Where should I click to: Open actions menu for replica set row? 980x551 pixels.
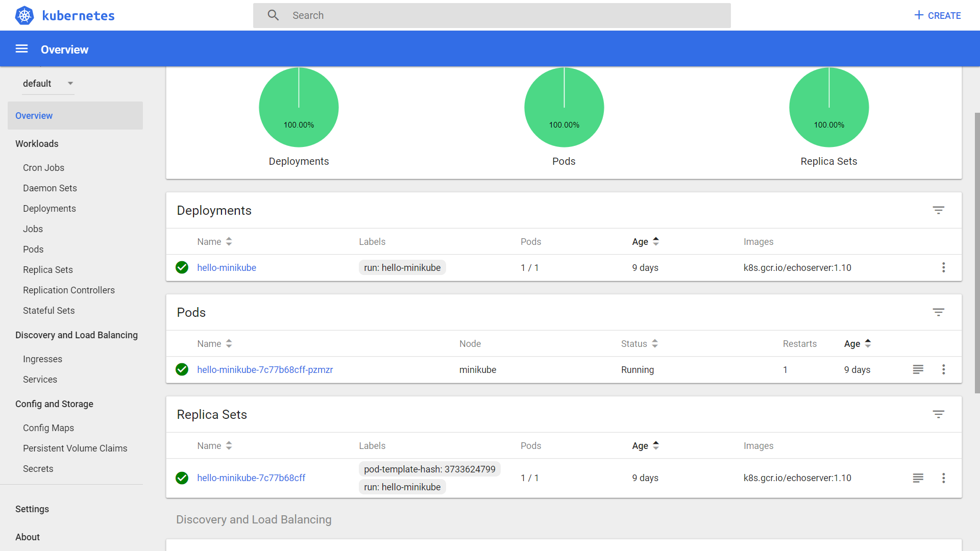click(x=943, y=478)
